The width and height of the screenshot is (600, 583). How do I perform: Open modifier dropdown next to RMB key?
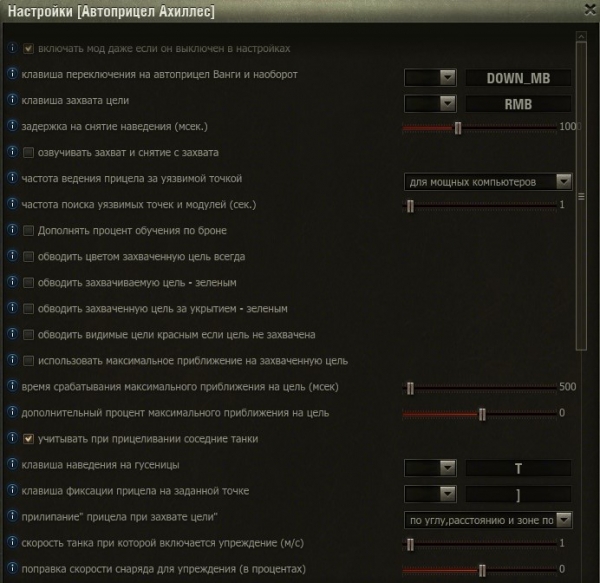(x=430, y=104)
